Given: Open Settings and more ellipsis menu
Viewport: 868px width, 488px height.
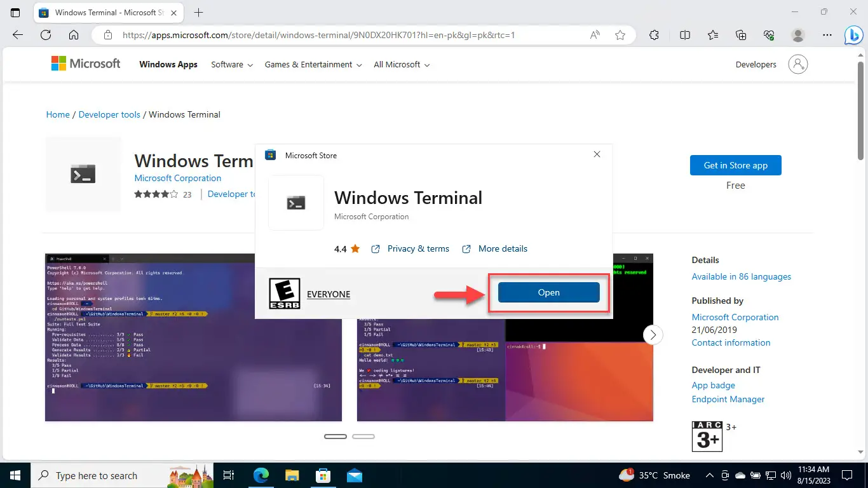Looking at the screenshot, I should [x=826, y=35].
